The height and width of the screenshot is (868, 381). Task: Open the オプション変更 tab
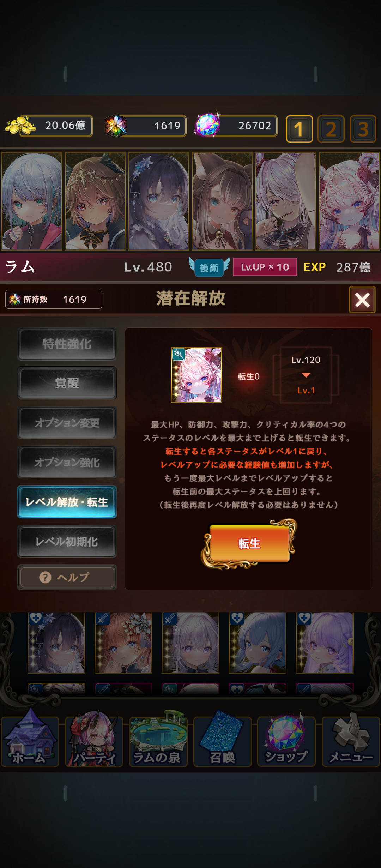pyautogui.click(x=67, y=423)
